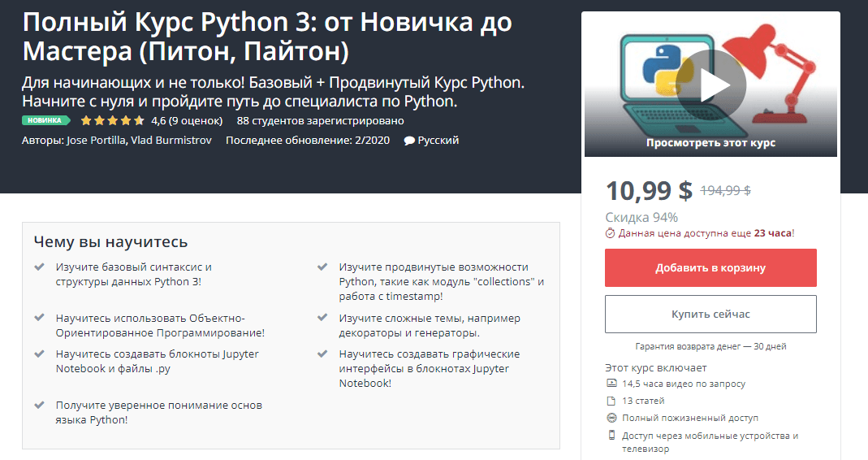Click checkmark beside 'Изучите базовый синтаксис'
This screenshot has height=460, width=868.
pyautogui.click(x=39, y=267)
